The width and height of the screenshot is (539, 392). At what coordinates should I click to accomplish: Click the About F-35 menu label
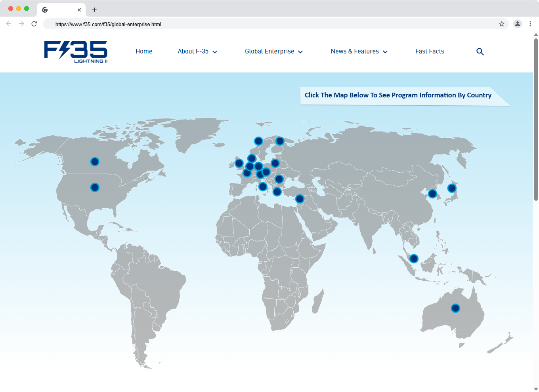[x=193, y=51]
